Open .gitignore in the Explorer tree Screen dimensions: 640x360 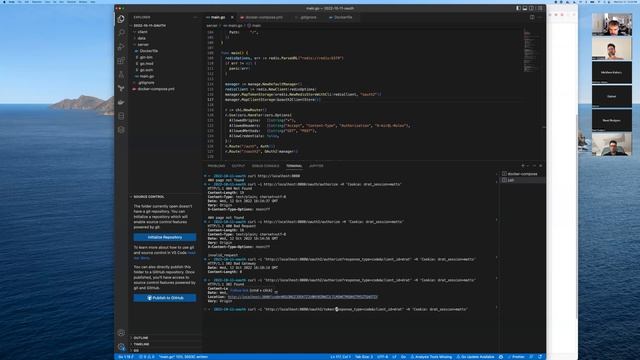pyautogui.click(x=165, y=82)
